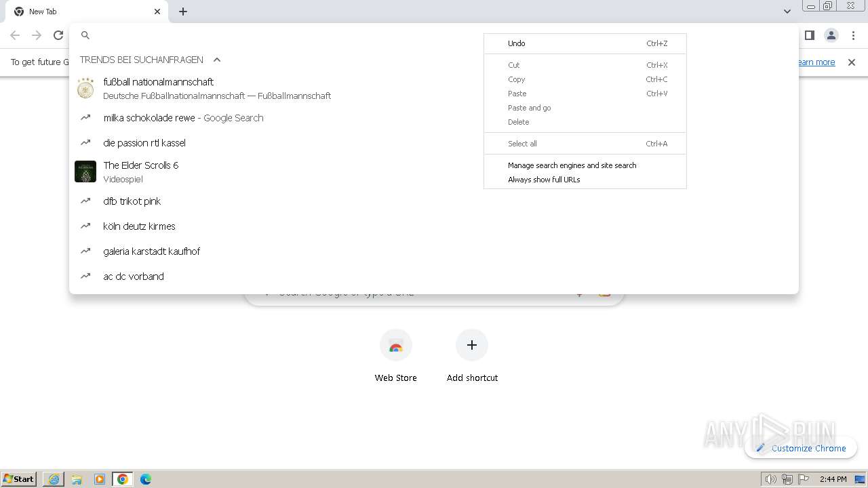Open the Windows Start menu
868x488 pixels.
pos(19,479)
